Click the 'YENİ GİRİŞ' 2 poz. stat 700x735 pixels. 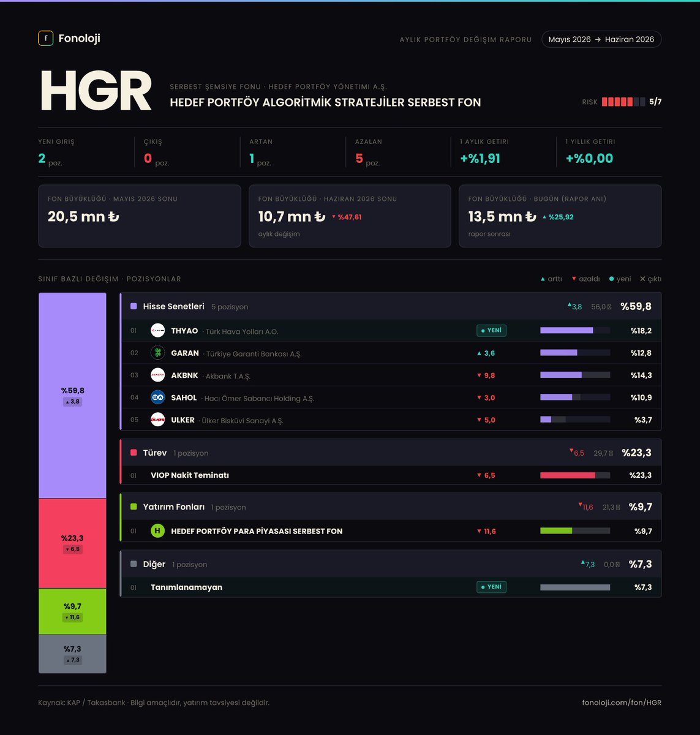[56, 152]
